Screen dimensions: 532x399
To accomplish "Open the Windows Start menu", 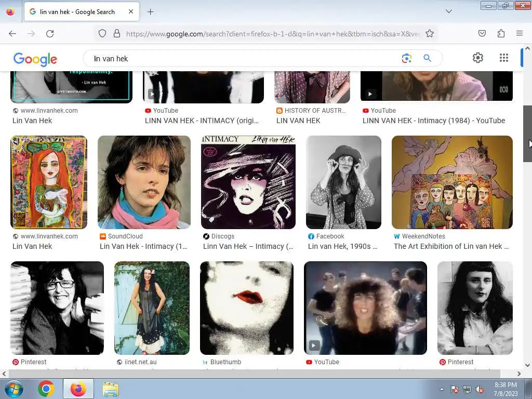I will point(14,389).
